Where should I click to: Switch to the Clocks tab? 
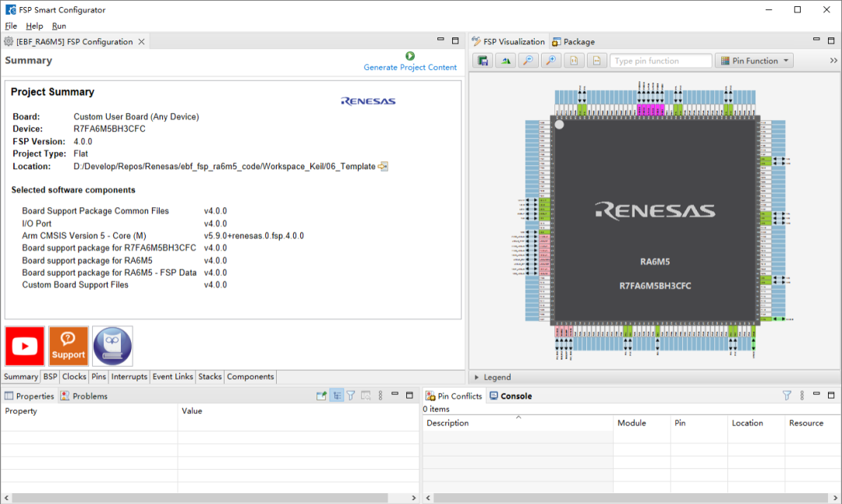[x=74, y=377]
